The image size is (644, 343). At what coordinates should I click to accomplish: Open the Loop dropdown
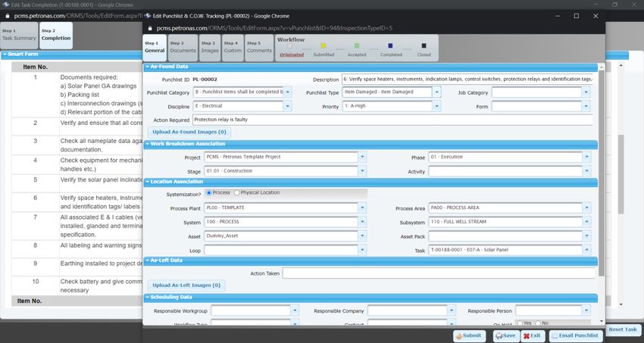tap(362, 250)
